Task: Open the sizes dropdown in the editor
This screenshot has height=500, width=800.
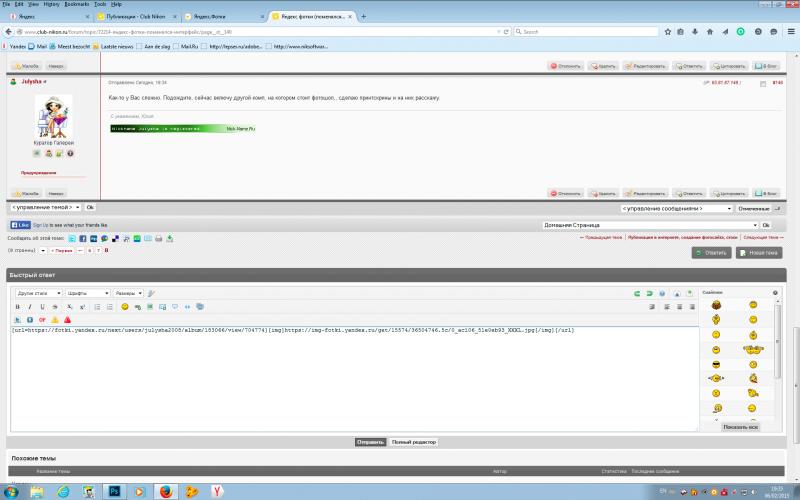Action: click(x=128, y=293)
